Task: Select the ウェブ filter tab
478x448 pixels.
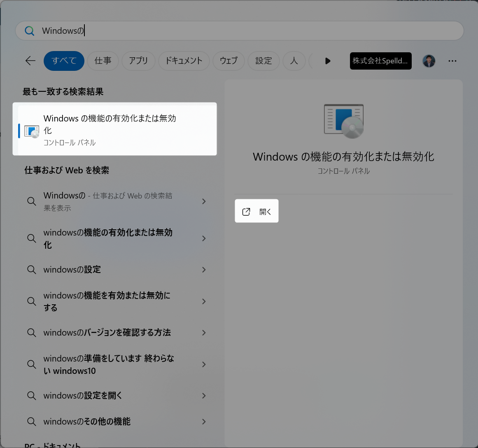Action: click(229, 61)
